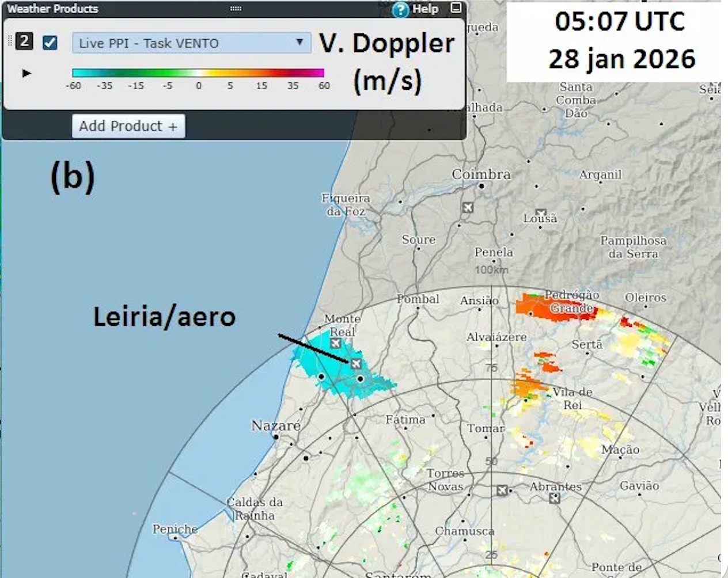Click the Doppler velocity color scale bar

point(198,73)
